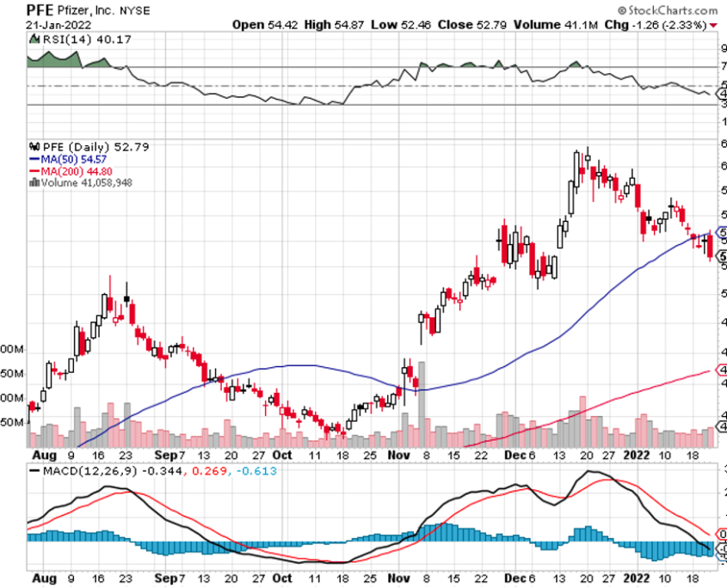Image resolution: width=727 pixels, height=588 pixels.
Task: Click the red 0.269 MACD signal value
Action: coord(210,471)
